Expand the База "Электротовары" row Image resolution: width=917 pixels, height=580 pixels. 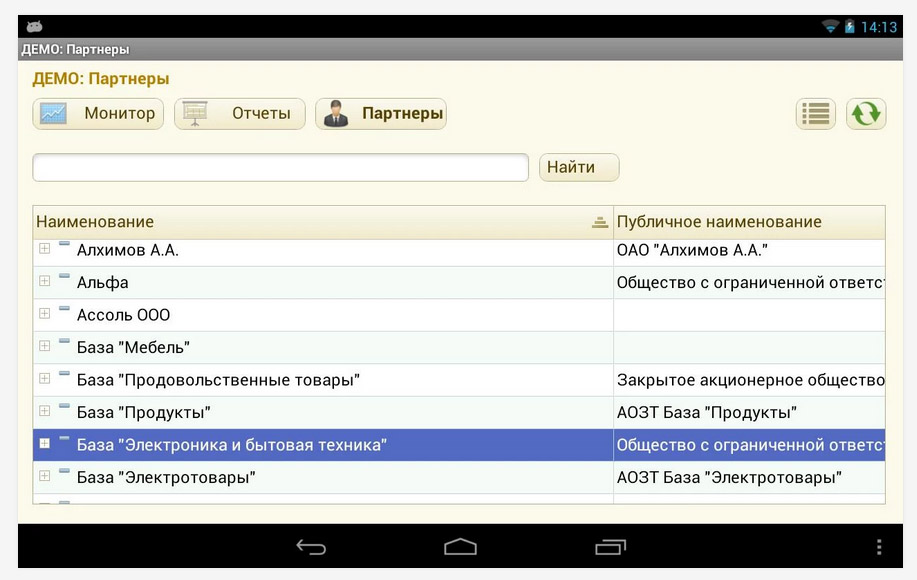(44, 476)
